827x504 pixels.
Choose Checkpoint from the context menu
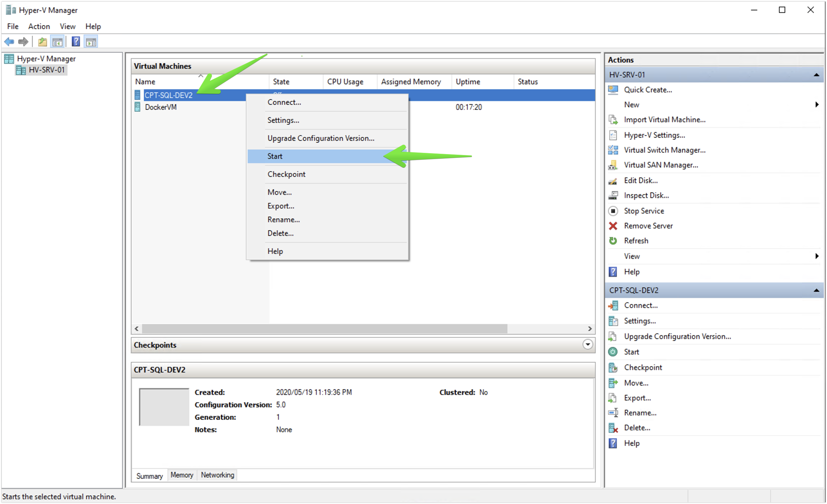[x=327, y=174]
